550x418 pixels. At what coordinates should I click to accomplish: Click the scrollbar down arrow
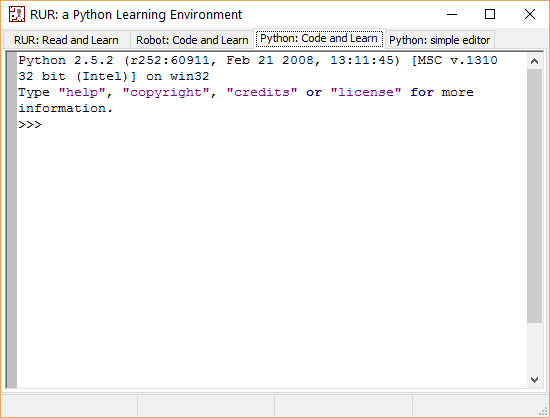pos(534,379)
